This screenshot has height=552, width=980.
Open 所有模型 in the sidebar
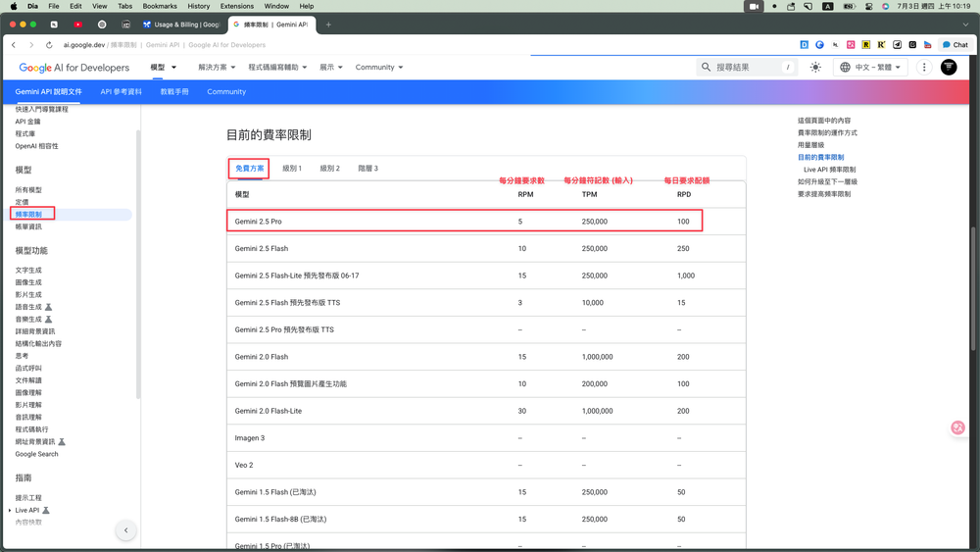pyautogui.click(x=28, y=189)
